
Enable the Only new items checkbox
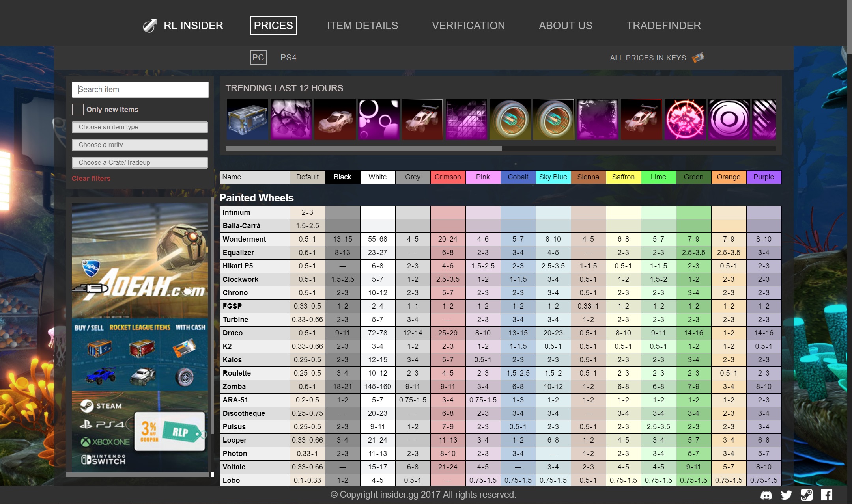78,110
